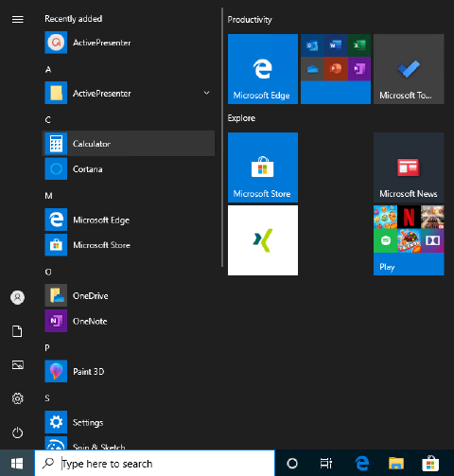Open OneNote in the Office tile group
This screenshot has height=476, width=454.
(359, 69)
